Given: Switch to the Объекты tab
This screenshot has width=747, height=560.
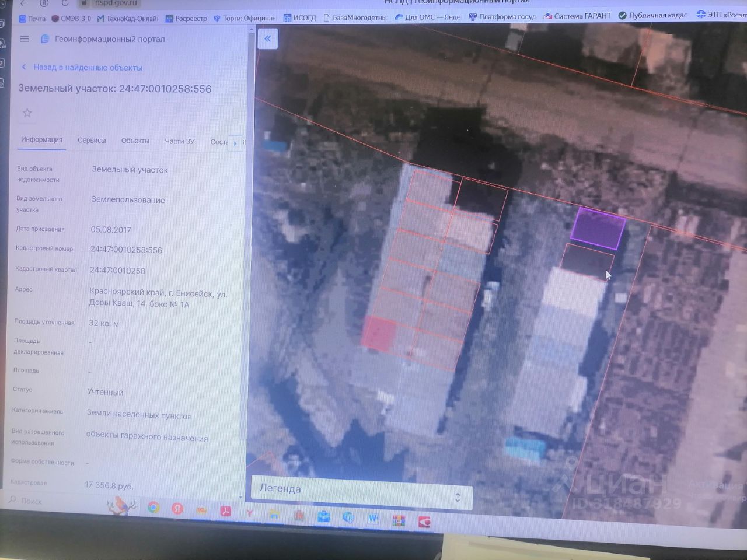Looking at the screenshot, I should (135, 141).
